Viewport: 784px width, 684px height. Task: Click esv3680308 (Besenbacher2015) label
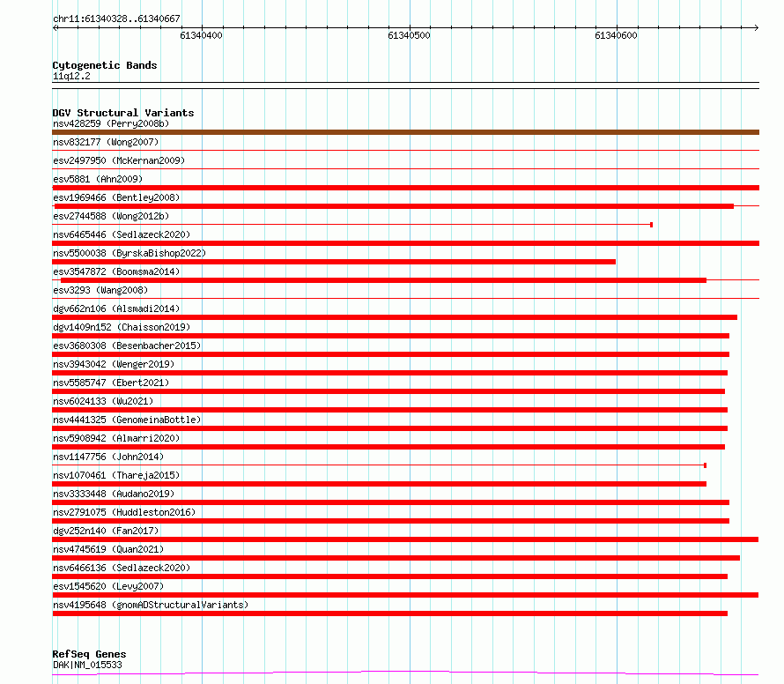[127, 346]
